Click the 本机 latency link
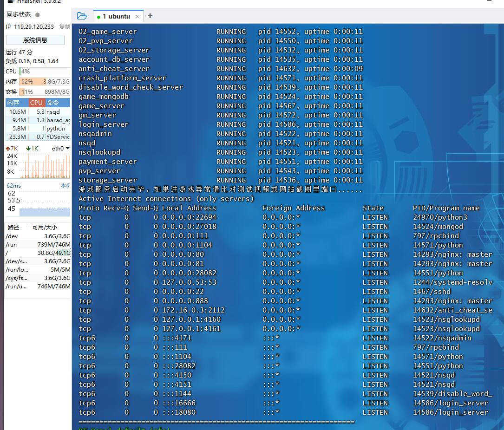504x430 pixels. [x=65, y=185]
